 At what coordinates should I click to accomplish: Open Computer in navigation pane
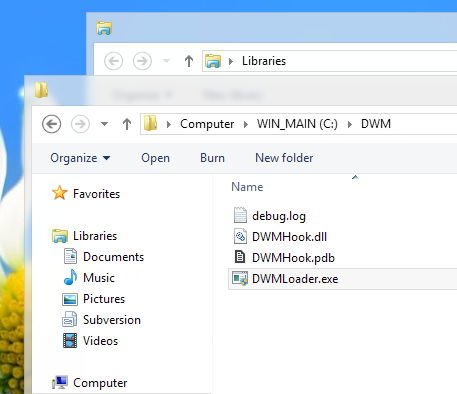100,383
